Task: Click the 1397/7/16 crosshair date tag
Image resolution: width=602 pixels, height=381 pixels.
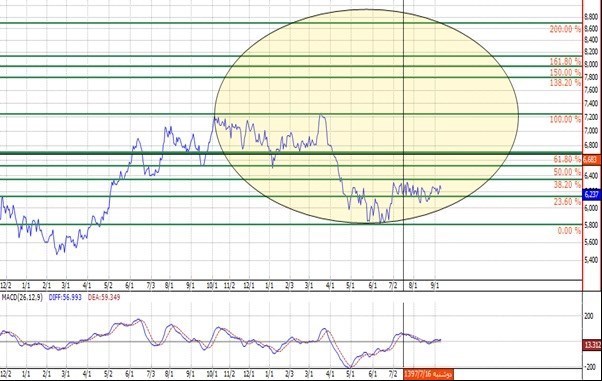Action: (x=428, y=374)
